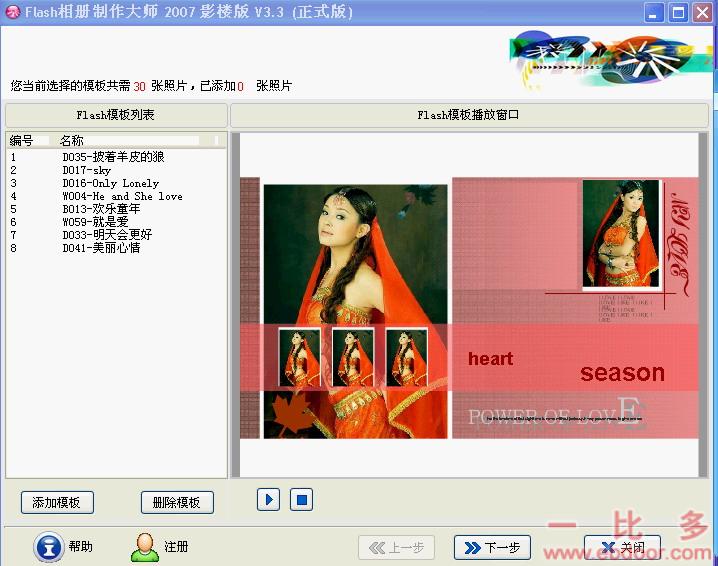Select template D017-sky
The image size is (718, 566).
[x=87, y=170]
